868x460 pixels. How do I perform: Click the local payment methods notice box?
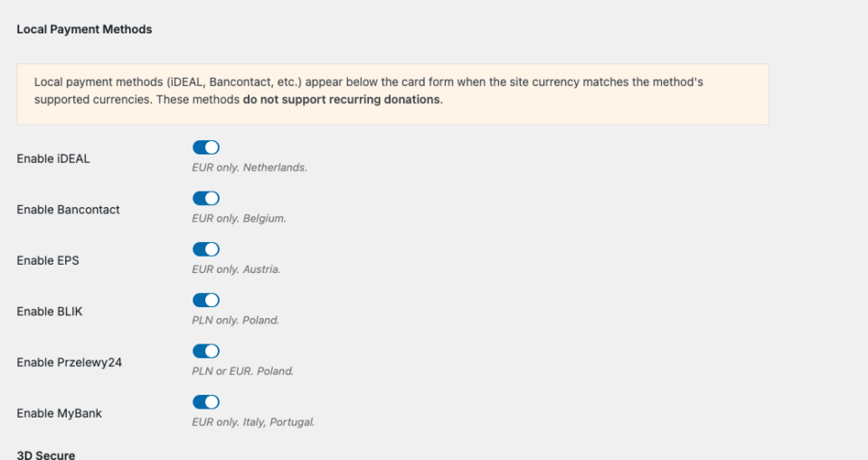(x=392, y=94)
